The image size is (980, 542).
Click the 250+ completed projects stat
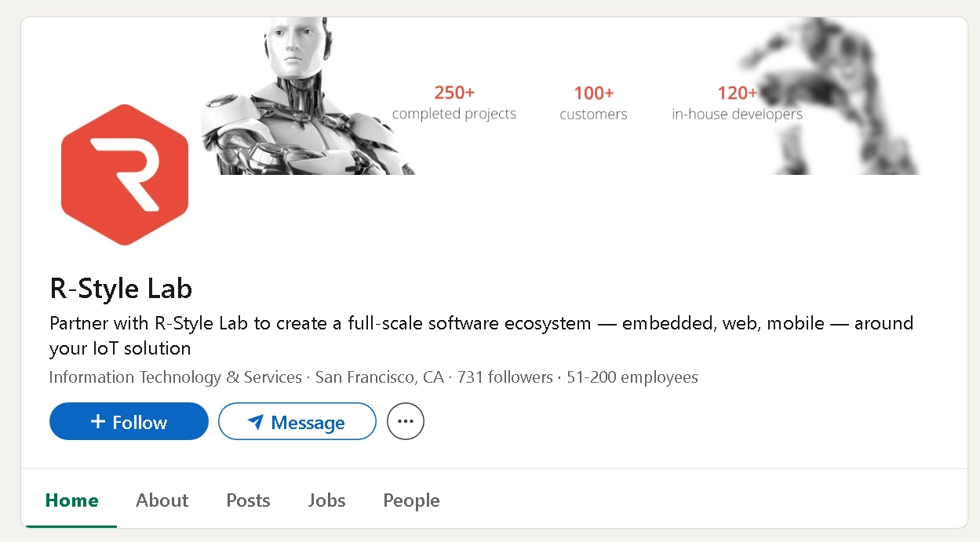pos(454,103)
